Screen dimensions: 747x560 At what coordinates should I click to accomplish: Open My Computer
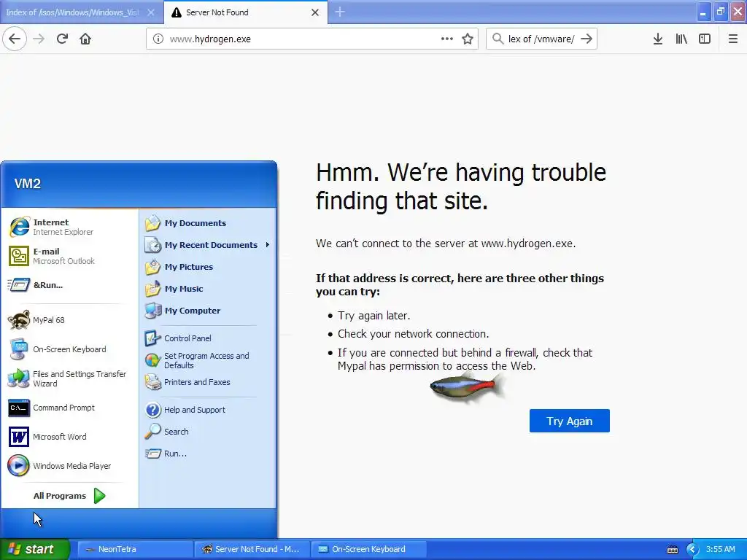point(208,311)
